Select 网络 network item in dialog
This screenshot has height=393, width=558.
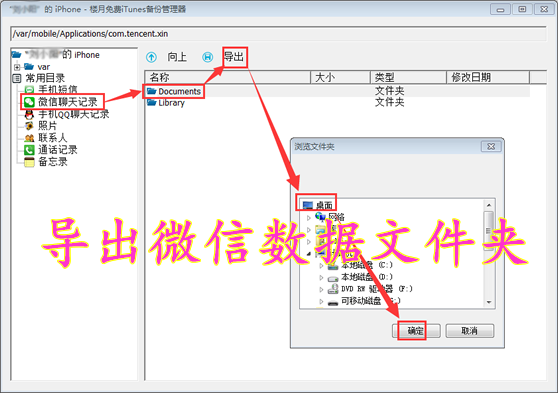pos(336,217)
